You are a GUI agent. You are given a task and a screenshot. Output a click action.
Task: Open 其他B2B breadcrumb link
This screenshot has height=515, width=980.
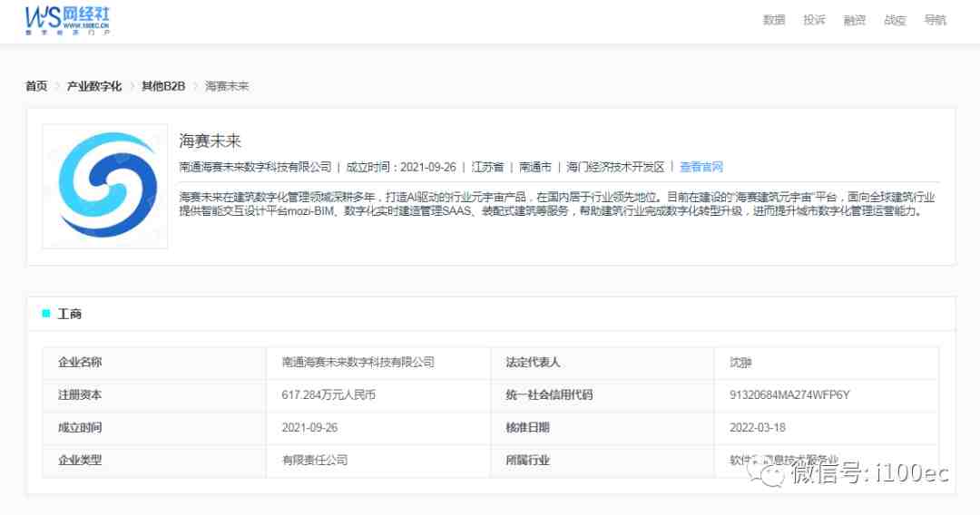(163, 86)
